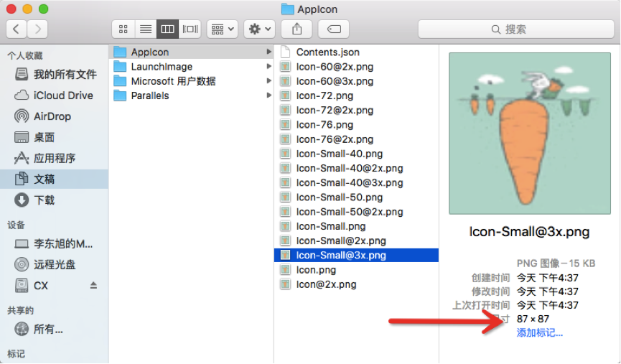Open the item arrangement dropdown
Image resolution: width=621 pixels, height=364 pixels.
coord(222,29)
